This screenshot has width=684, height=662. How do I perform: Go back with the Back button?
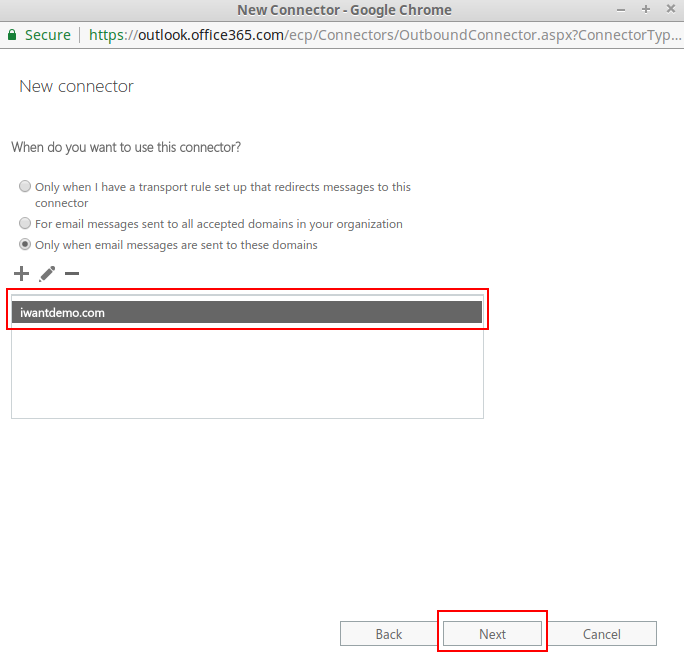tap(389, 634)
